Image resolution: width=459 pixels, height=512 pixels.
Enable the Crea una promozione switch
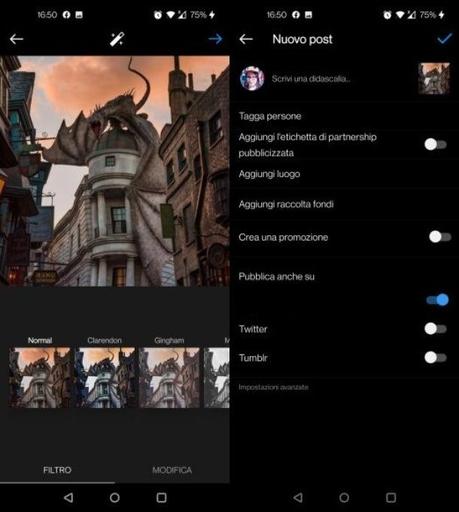coord(440,237)
